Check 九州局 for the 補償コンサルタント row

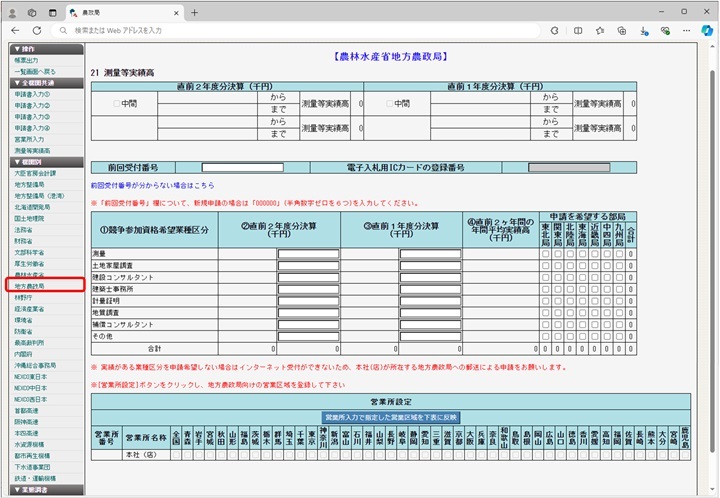coord(619,325)
